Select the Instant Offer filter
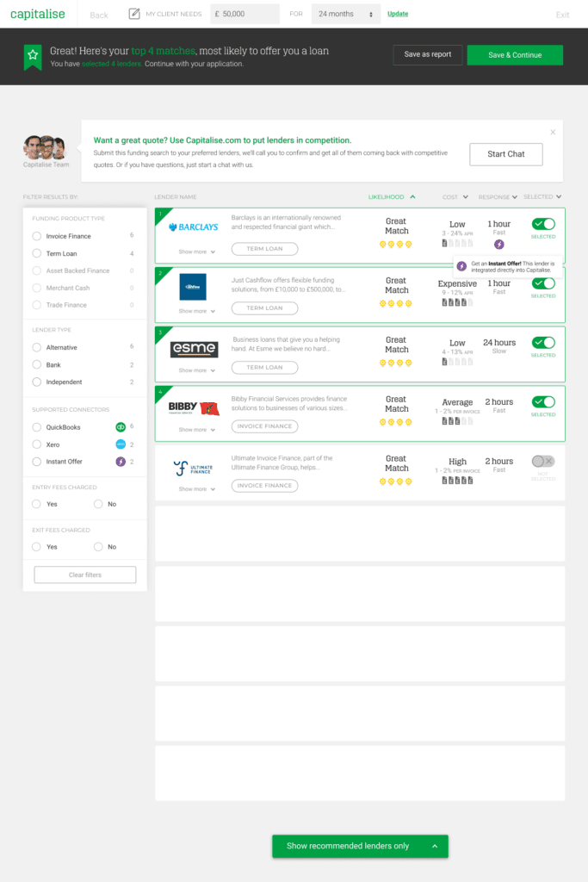Viewport: 588px width, 882px height. point(36,462)
